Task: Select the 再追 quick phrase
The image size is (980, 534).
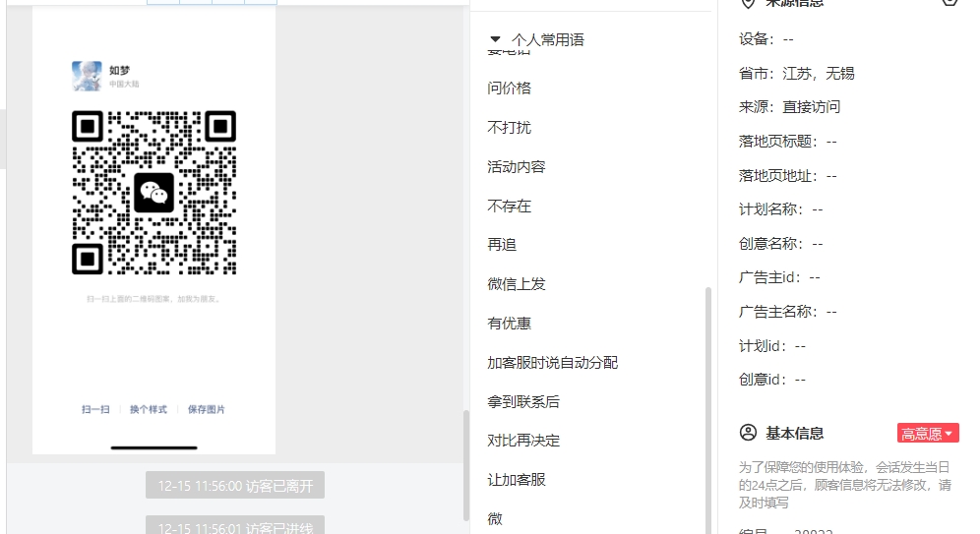Action: pos(502,245)
